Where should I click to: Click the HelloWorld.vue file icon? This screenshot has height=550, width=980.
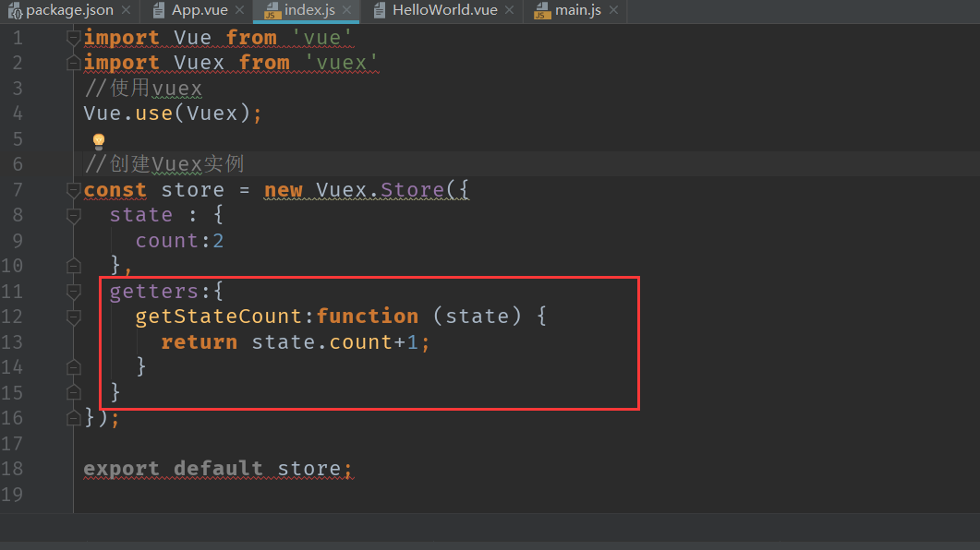pyautogui.click(x=380, y=11)
